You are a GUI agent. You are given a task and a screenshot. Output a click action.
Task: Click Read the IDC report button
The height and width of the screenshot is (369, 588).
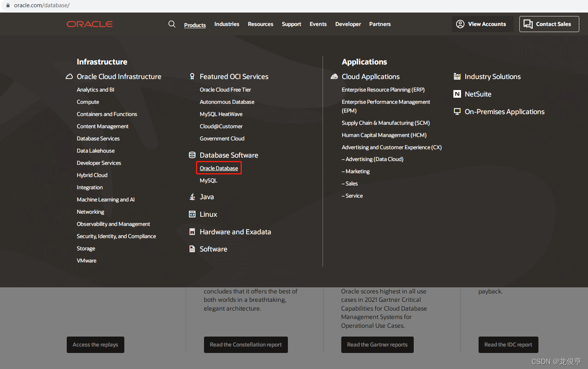coord(508,345)
